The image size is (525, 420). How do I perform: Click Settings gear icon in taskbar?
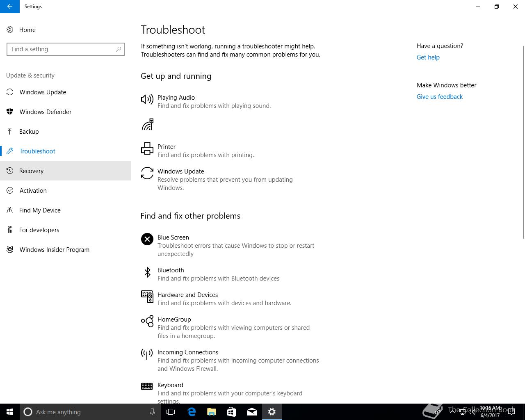(x=272, y=412)
